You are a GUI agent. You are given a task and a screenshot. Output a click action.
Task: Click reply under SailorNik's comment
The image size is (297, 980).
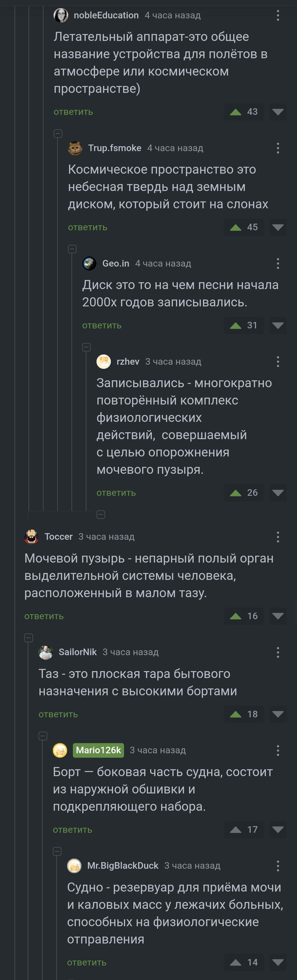pyautogui.click(x=58, y=714)
